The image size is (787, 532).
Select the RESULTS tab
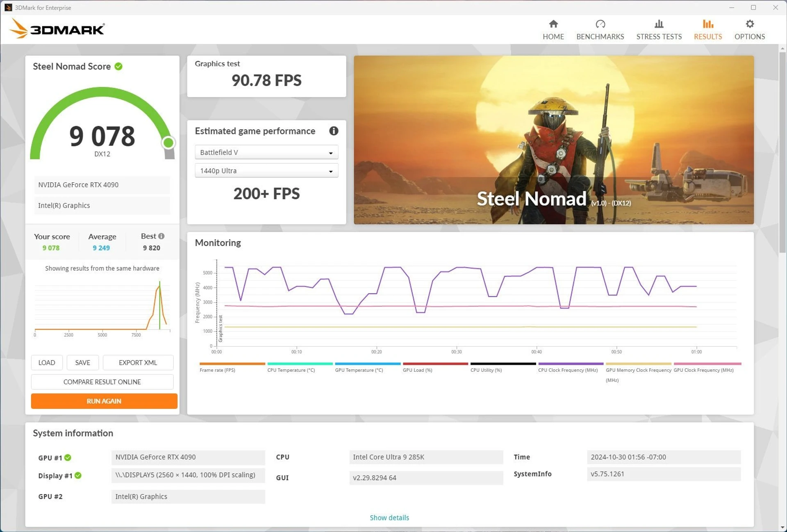(x=707, y=30)
